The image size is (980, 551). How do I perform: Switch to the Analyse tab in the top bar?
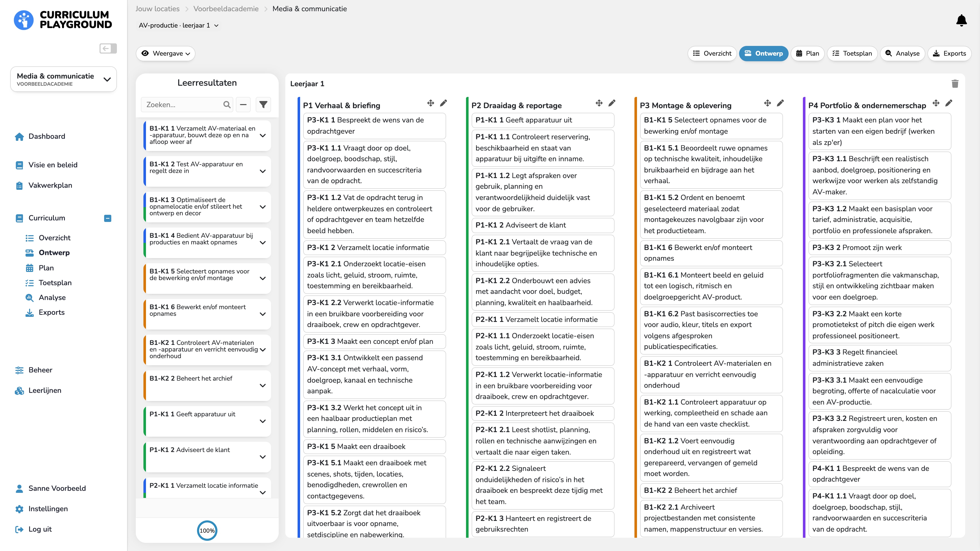click(x=902, y=54)
